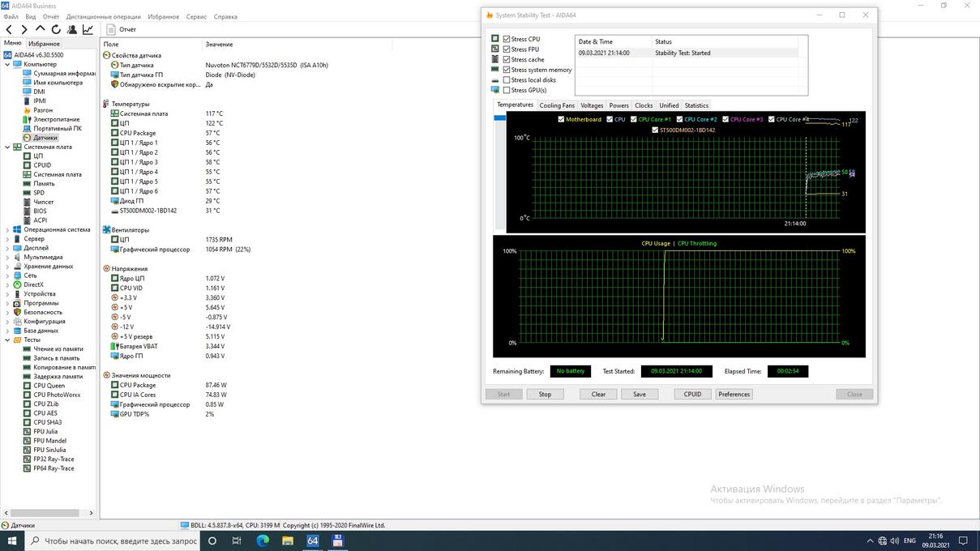The image size is (980, 551).
Task: Run the FPU Julia benchmark item
Action: click(x=45, y=432)
